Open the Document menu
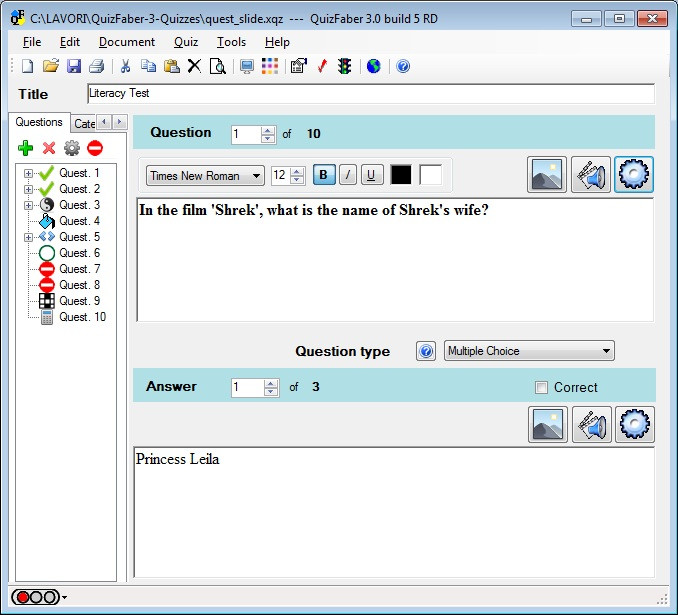The width and height of the screenshot is (678, 615). [x=127, y=42]
